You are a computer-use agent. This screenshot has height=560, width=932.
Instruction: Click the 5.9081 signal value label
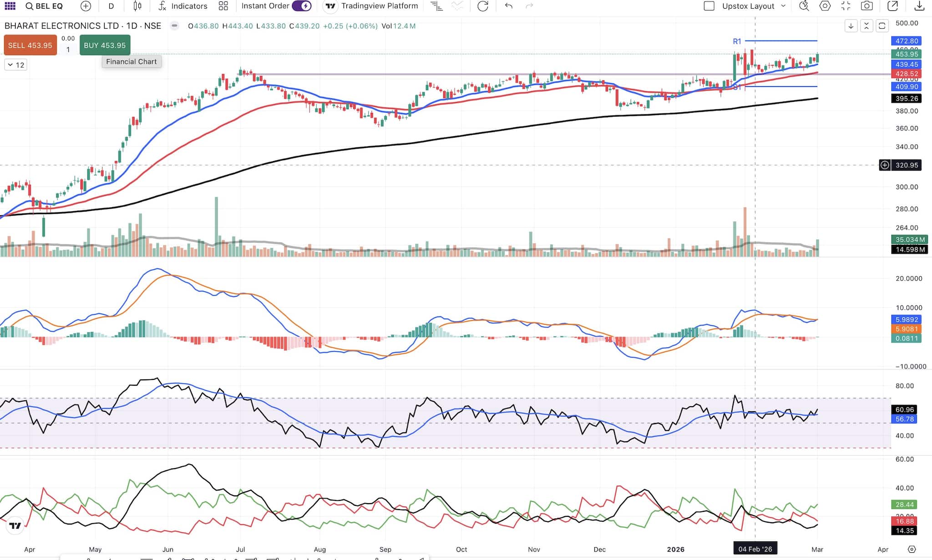(x=907, y=329)
